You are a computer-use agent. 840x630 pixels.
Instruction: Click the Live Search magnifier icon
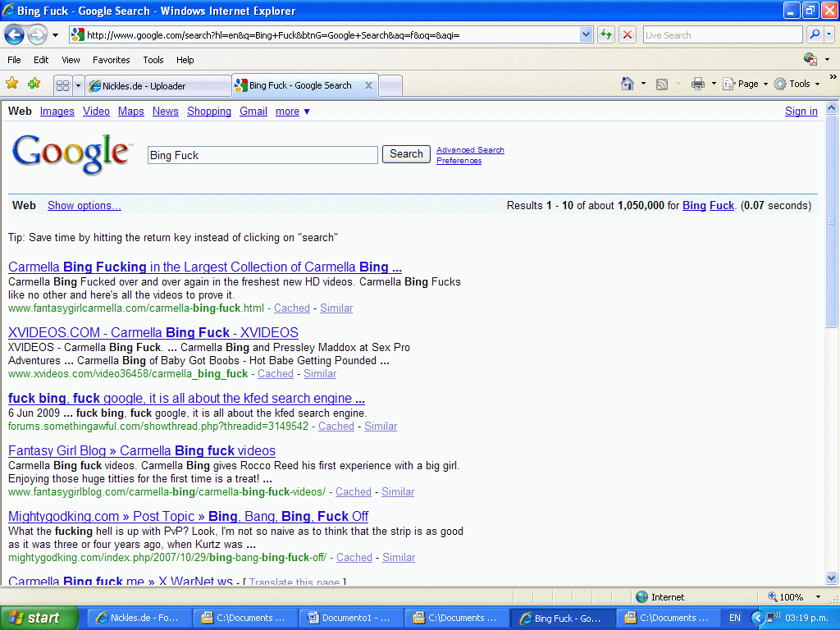815,35
